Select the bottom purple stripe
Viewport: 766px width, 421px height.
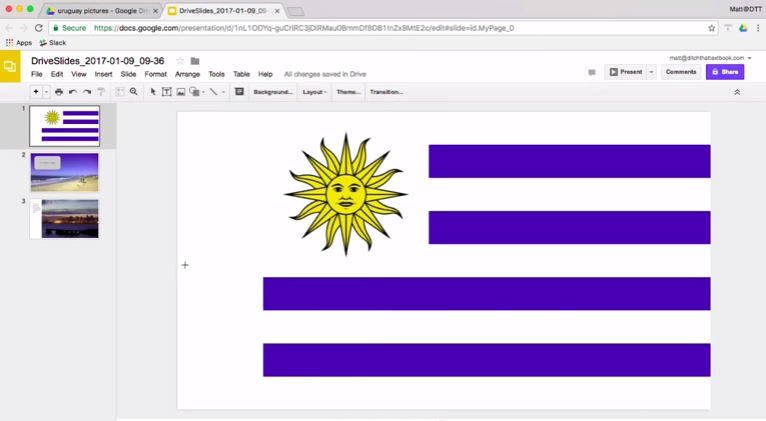(x=487, y=360)
